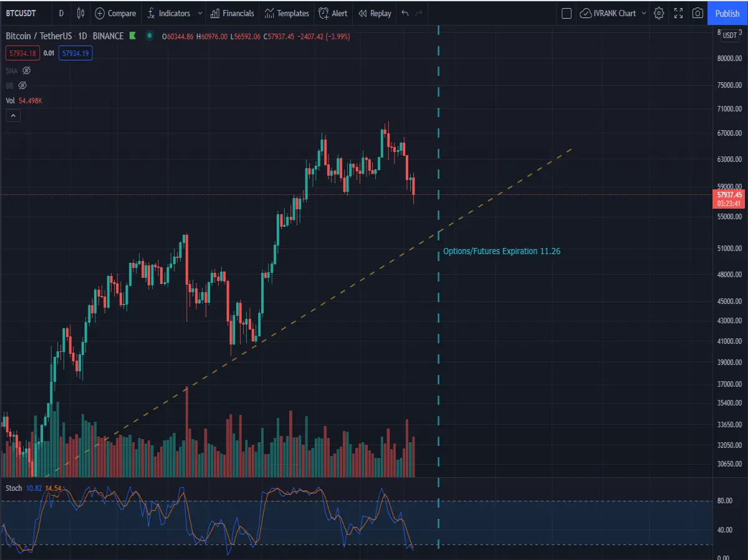Click the spread value 0.01
748x560 pixels.
[49, 54]
